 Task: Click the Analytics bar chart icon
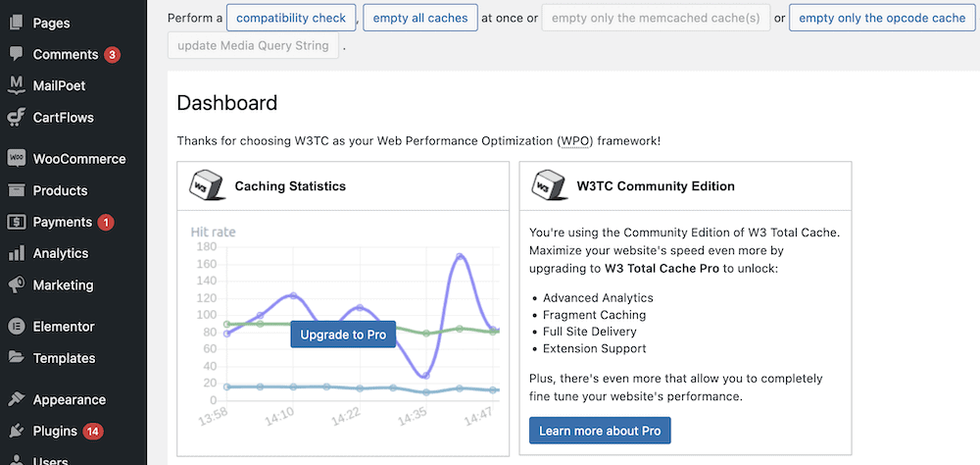click(17, 253)
